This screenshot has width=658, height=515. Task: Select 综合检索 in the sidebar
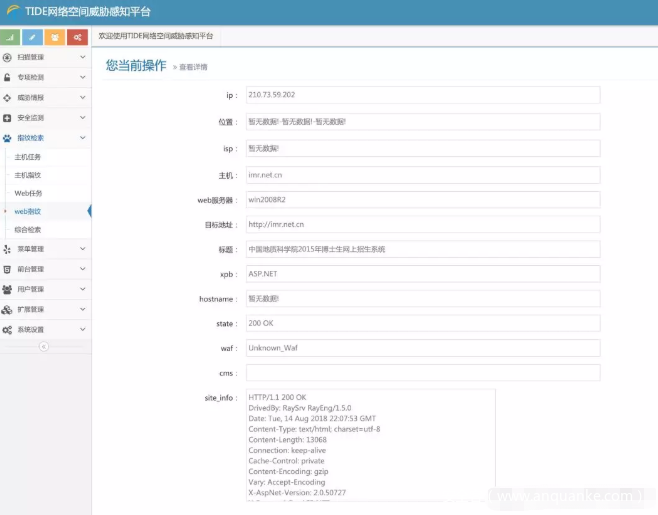[x=28, y=229]
